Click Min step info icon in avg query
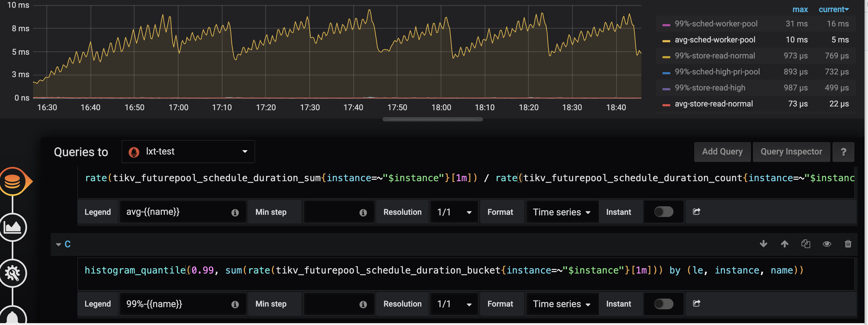 (363, 212)
